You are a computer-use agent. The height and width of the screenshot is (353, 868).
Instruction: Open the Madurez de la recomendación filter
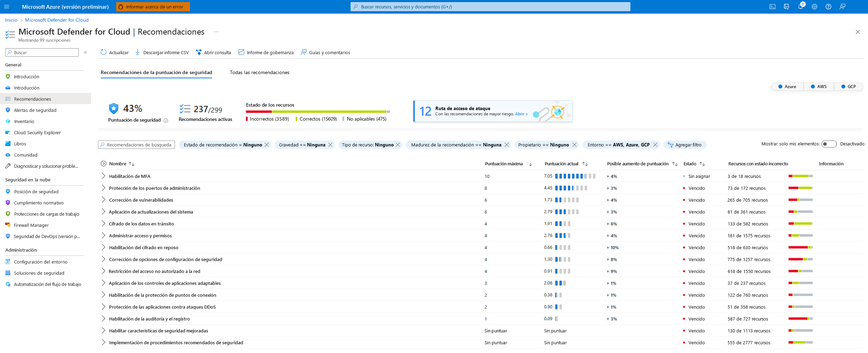(456, 145)
